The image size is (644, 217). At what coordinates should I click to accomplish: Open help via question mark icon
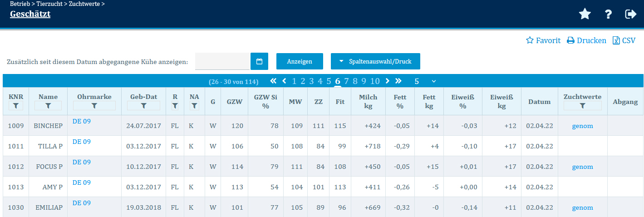click(609, 15)
